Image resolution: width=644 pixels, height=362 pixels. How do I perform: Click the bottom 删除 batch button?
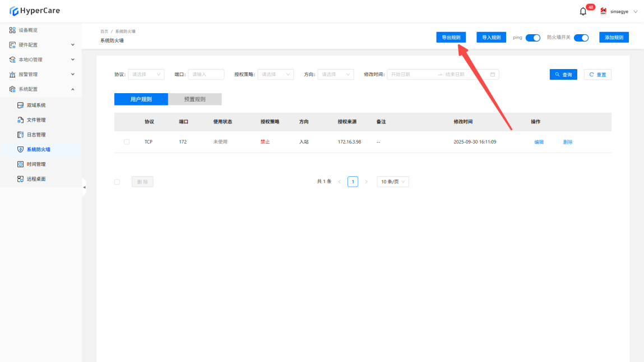coord(142,182)
